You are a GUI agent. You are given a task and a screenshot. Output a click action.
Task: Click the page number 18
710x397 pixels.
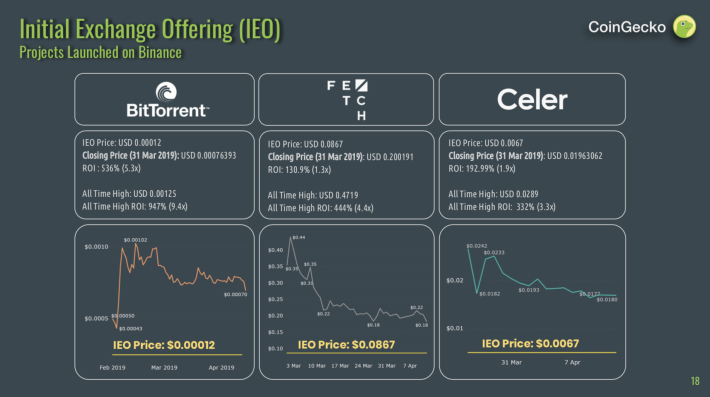pos(695,381)
